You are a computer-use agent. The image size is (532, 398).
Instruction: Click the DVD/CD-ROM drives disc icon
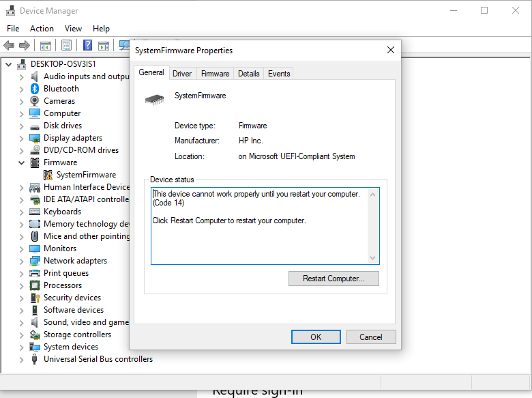35,150
